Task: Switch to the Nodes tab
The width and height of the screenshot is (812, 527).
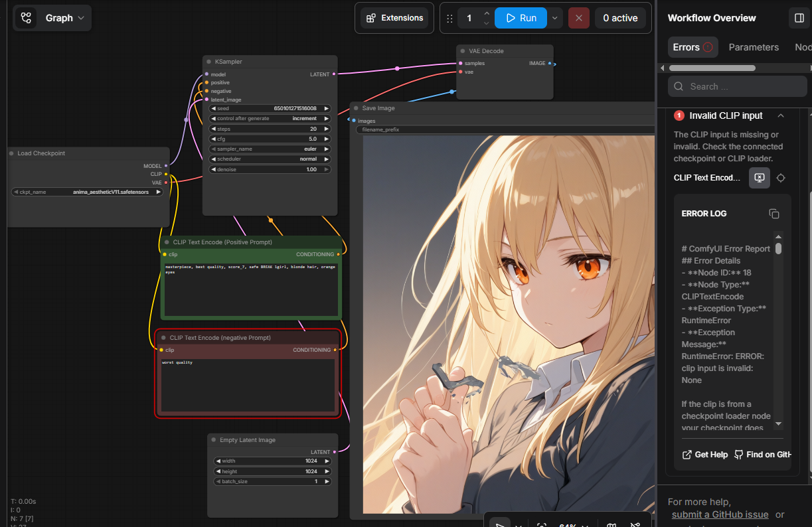Action: (x=803, y=47)
